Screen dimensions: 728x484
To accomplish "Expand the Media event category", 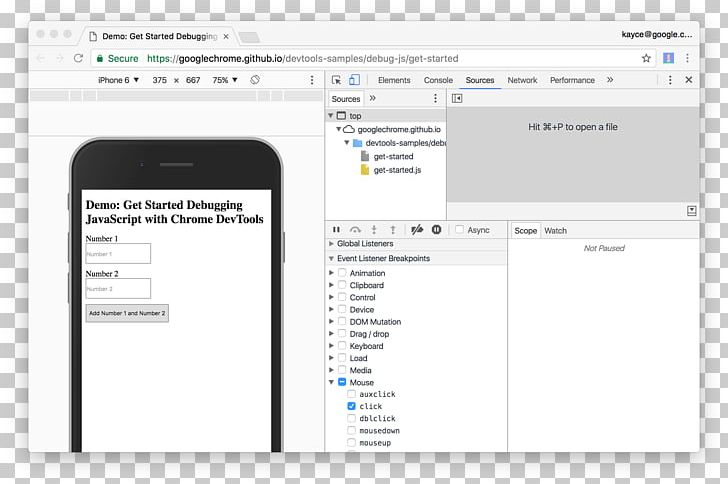I will pyautogui.click(x=331, y=370).
